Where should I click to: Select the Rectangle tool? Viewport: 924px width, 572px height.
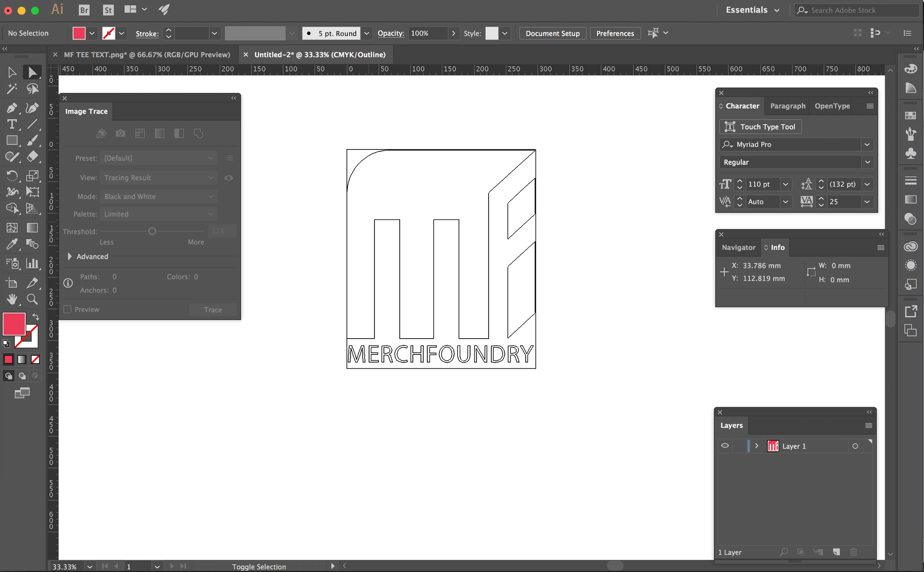tap(12, 140)
